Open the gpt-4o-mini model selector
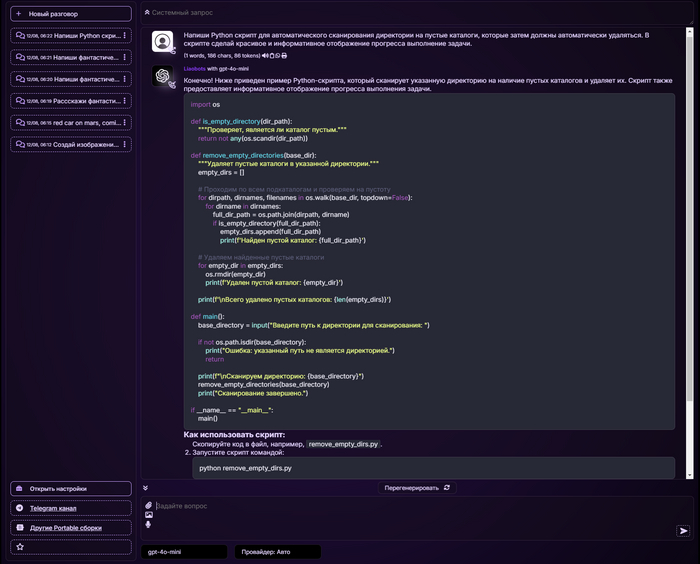Screen dimensions: 700x564 pos(184,552)
